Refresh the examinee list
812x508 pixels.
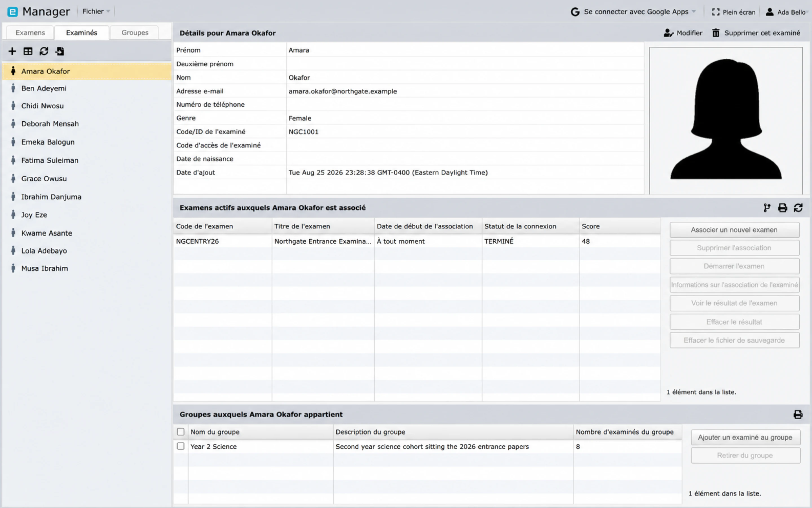tap(44, 51)
